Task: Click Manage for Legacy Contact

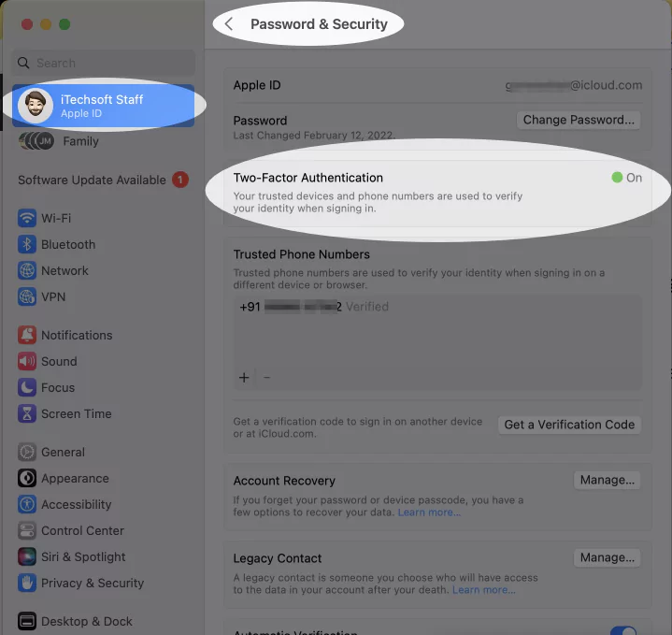Action: 608,557
